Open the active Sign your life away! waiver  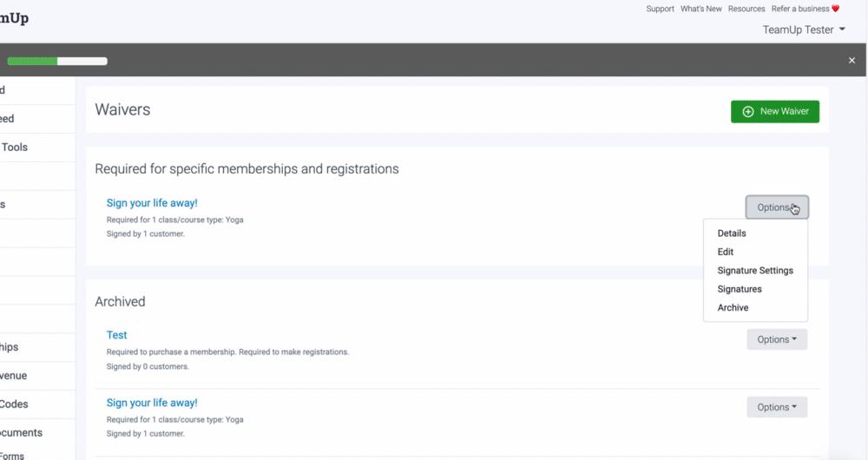click(x=152, y=203)
